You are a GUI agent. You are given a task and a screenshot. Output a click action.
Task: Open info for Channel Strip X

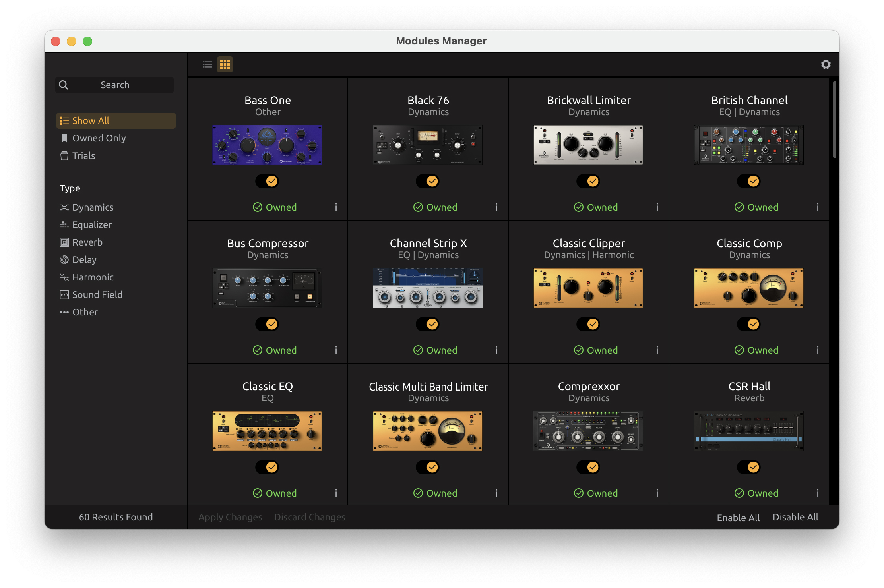tap(496, 350)
